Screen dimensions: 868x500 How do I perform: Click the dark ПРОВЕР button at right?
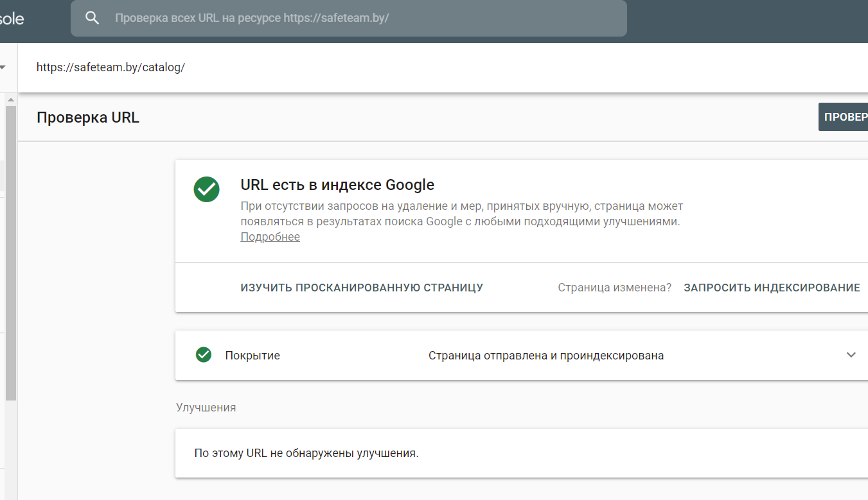(843, 117)
